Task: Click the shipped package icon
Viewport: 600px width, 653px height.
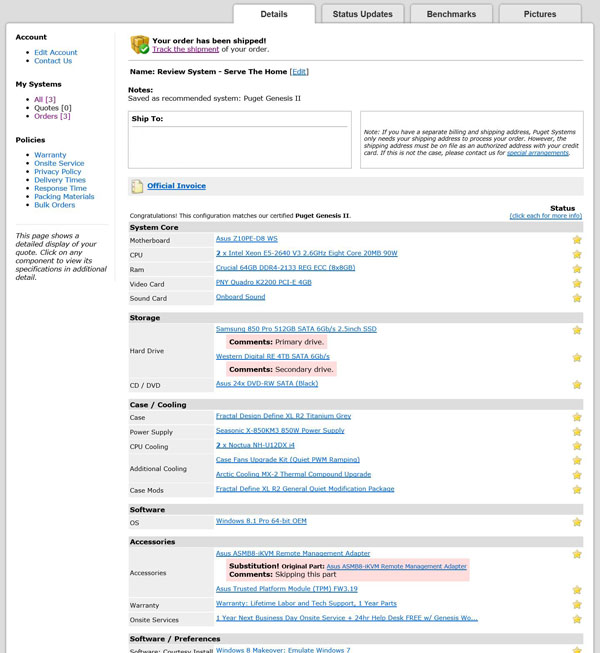Action: click(140, 45)
